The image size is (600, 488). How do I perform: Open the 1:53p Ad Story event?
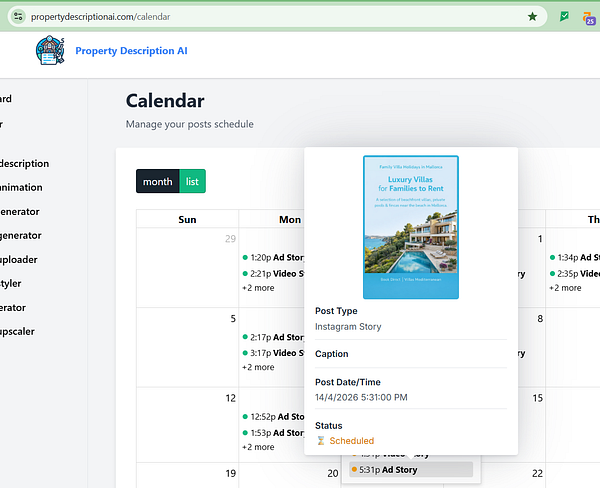pyautogui.click(x=273, y=433)
